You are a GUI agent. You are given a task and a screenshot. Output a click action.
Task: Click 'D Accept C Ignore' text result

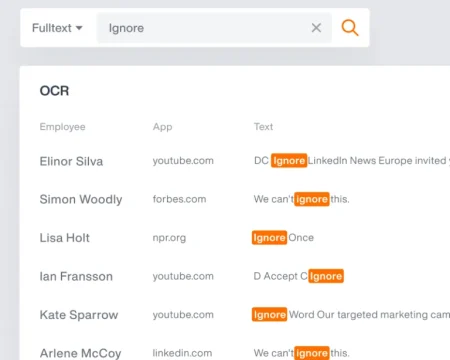[299, 276]
